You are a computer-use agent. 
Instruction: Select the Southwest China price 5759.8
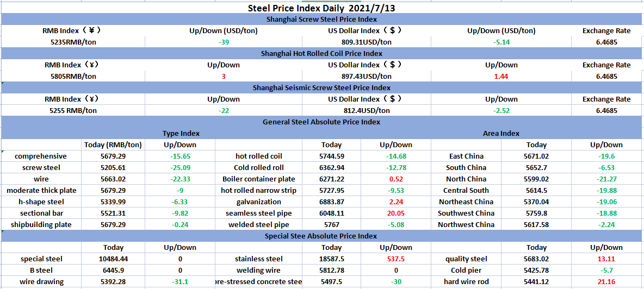536,213
